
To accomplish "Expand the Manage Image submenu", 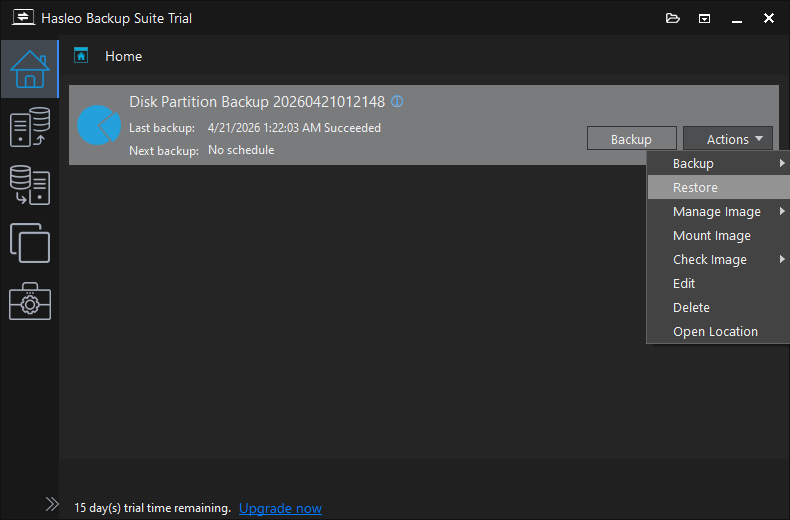I will (x=718, y=212).
